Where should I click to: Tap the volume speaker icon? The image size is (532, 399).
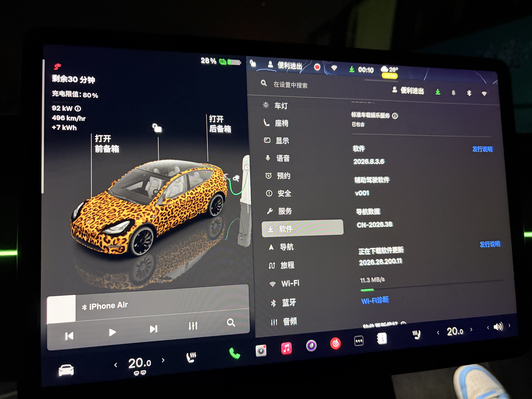[x=498, y=327]
